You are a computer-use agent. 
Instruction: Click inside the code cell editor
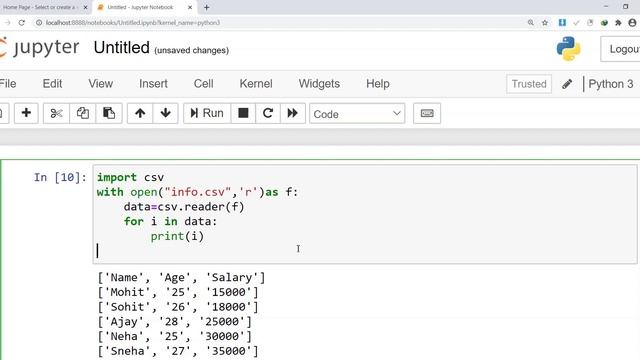pyautogui.click(x=365, y=214)
